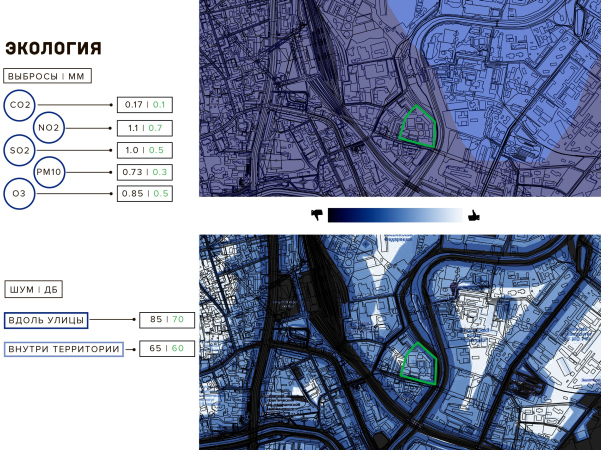Select the PM10 circle icon
This screenshot has height=450, width=601.
50,172
